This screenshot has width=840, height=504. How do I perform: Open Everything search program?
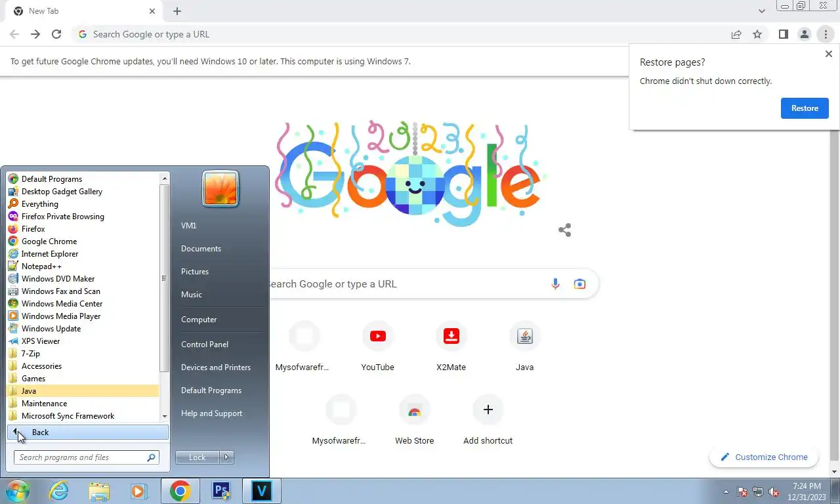click(x=83, y=204)
